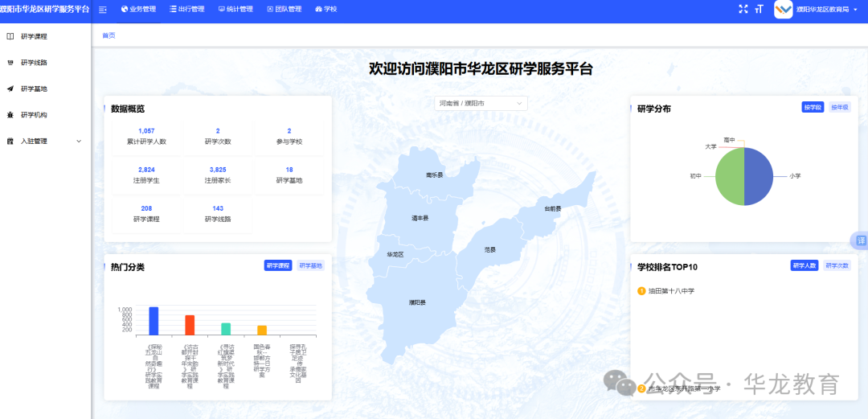868x419 pixels.
Task: Click 濮阳市华龙区研学服务平台 header title
Action: 45,10
